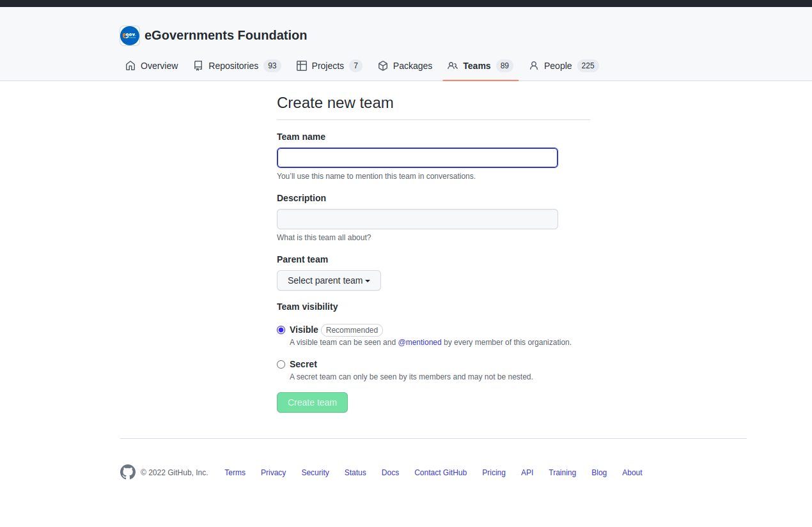Click the eGovernments Foundation logo avatar
This screenshot has width=812, height=527.
[130, 36]
